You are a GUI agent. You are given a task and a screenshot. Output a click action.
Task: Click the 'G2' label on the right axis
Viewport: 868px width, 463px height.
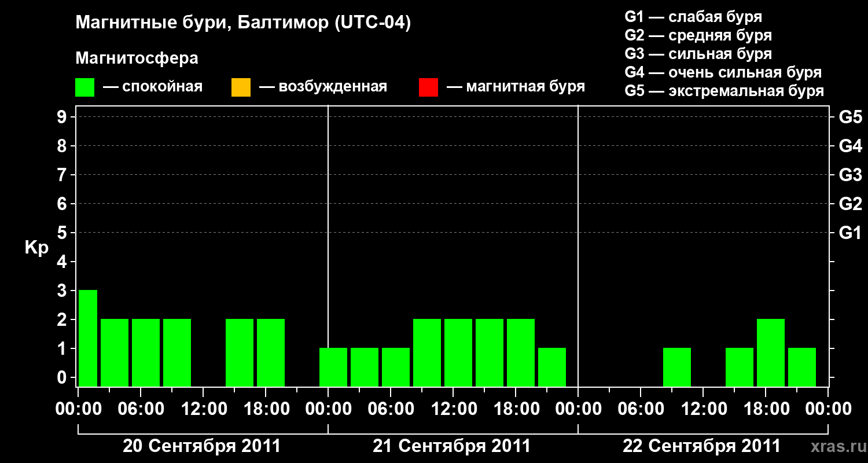click(850, 204)
